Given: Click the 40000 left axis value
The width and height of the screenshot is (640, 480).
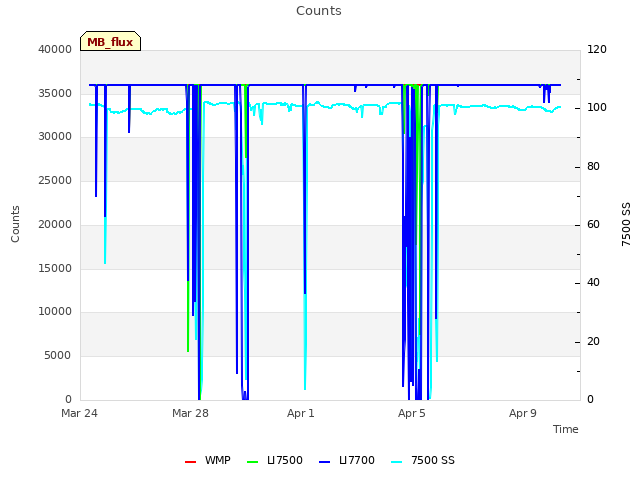Looking at the screenshot, I should point(55,49).
